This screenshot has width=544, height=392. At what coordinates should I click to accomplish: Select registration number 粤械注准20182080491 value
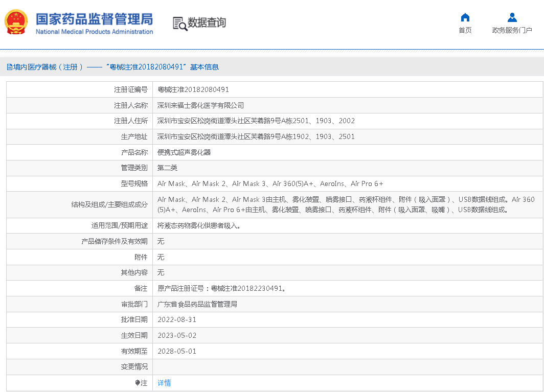tap(193, 89)
